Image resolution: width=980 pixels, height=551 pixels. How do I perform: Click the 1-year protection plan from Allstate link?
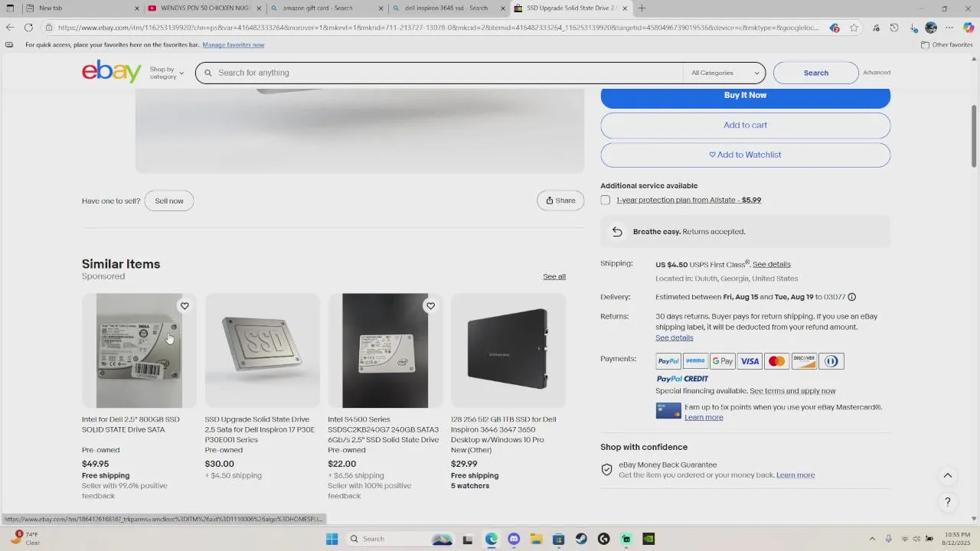pyautogui.click(x=688, y=201)
